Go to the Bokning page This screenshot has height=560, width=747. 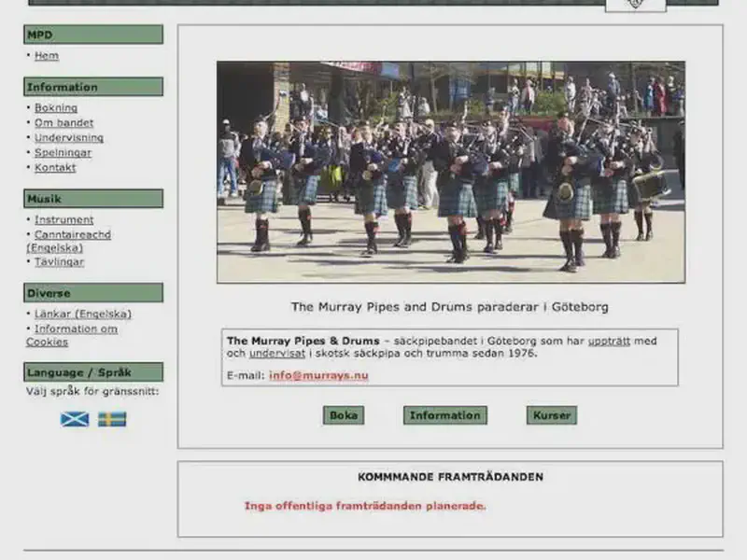pos(56,108)
